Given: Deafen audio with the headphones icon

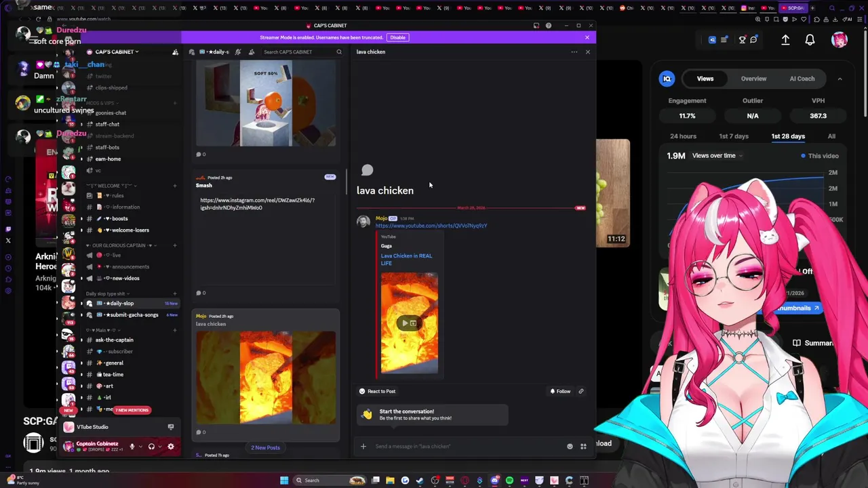Looking at the screenshot, I should coord(151,447).
